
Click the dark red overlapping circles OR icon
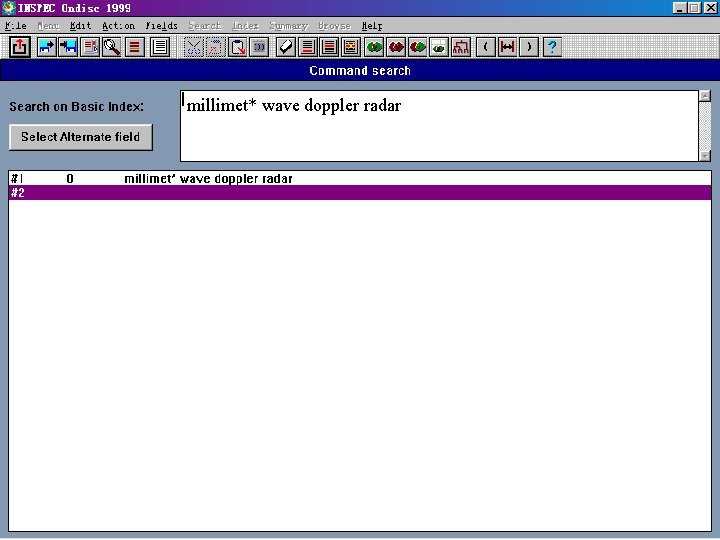point(396,47)
